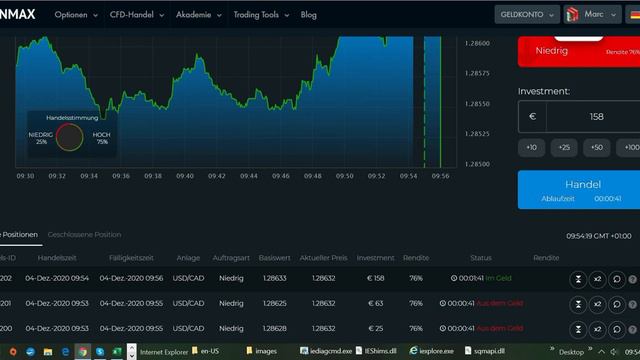Click the investment amount field showing 158

[593, 117]
